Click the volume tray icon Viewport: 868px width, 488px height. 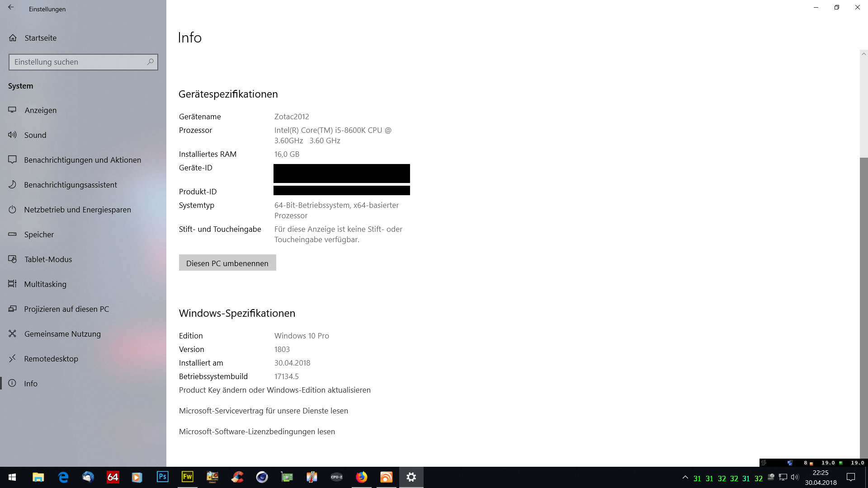795,478
